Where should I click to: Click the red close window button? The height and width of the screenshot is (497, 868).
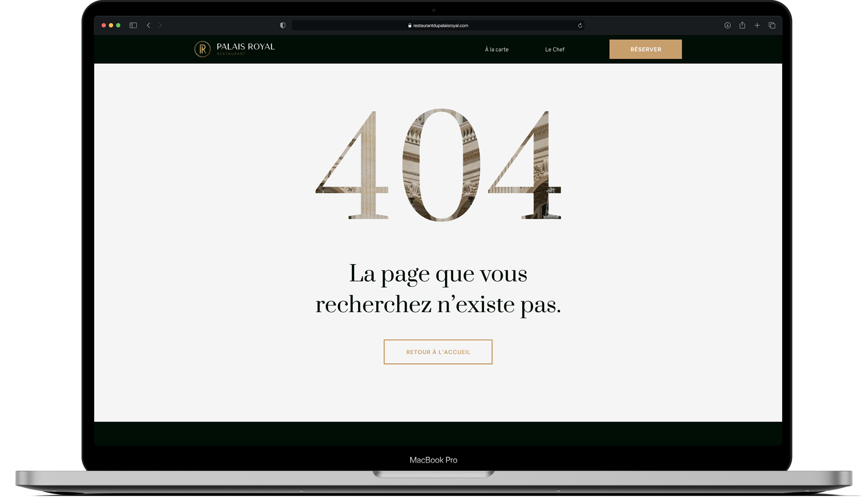(104, 25)
